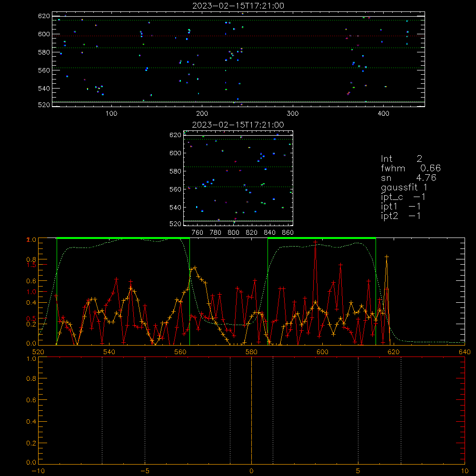Click the orange spike peak near 618
Viewport: 476px width, 476px height.
coord(387,257)
